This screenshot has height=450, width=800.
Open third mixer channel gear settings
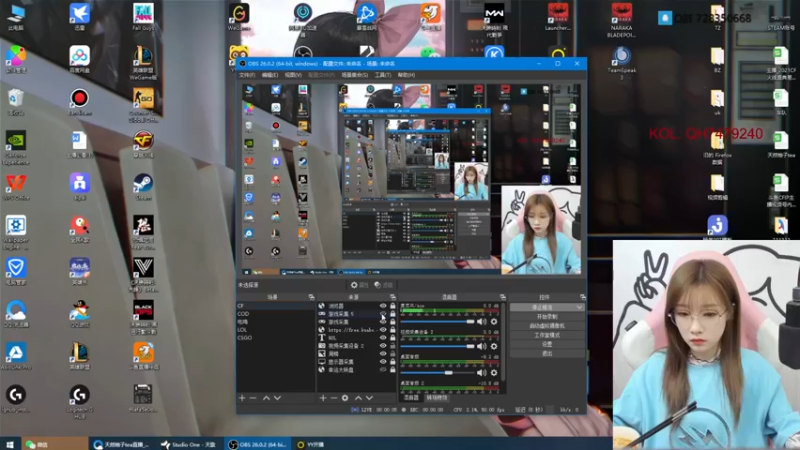pos(494,373)
